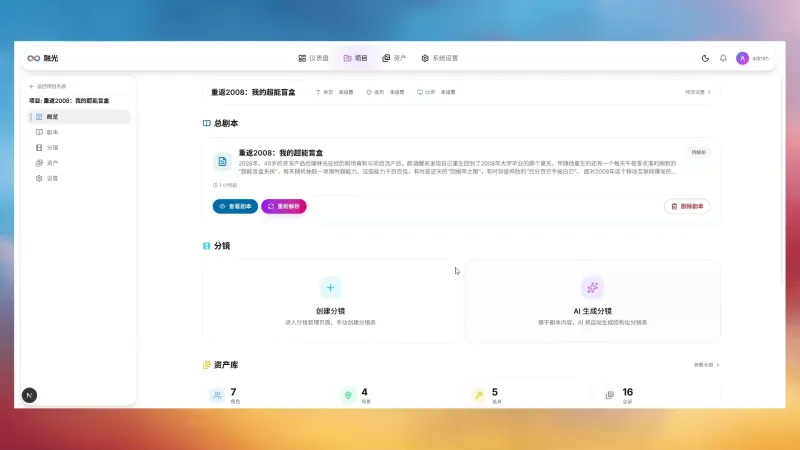Click the type icon beside 类型 in header

(318, 92)
